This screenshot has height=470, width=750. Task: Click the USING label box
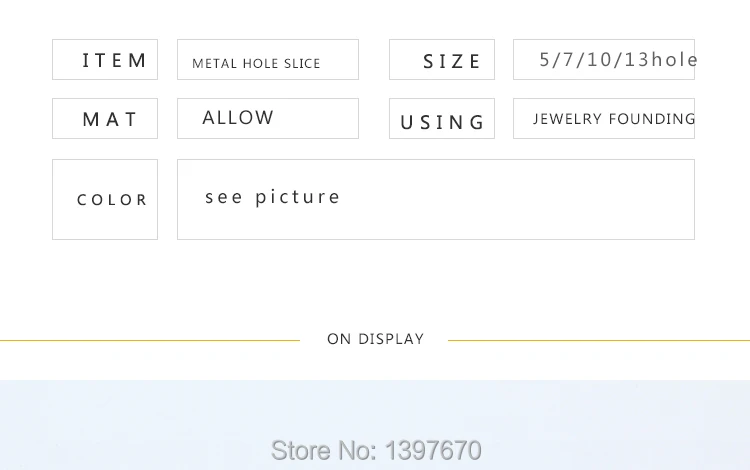pos(442,121)
